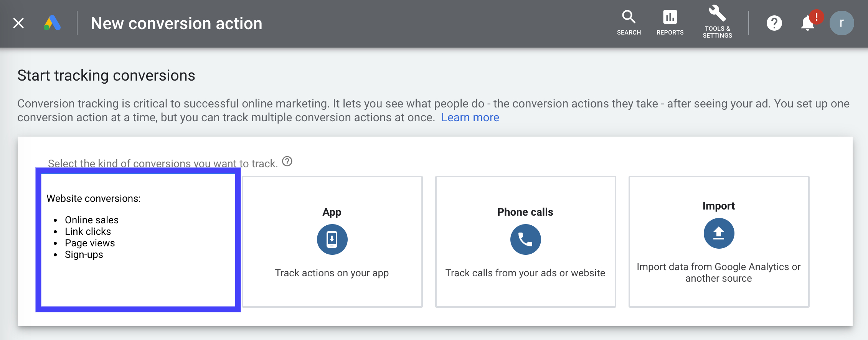Click 'Import data from Google Analytics' description
Viewport: 868px width, 340px height.
719,272
